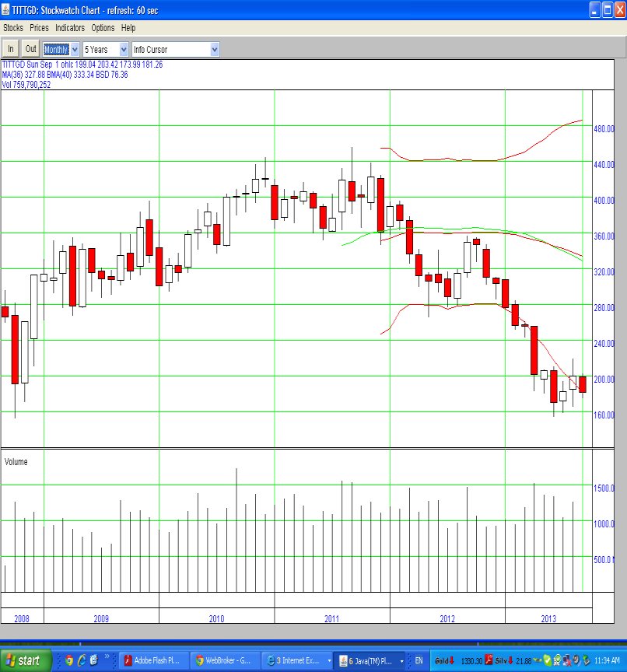Minimize the Stockwatch Chart window
Viewport: 627px width, 672px height.
point(594,9)
